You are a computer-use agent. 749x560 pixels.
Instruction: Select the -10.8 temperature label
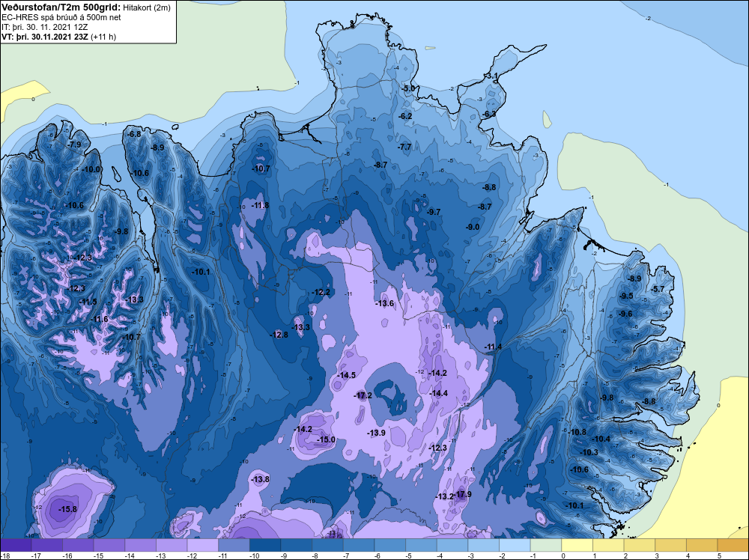577,432
